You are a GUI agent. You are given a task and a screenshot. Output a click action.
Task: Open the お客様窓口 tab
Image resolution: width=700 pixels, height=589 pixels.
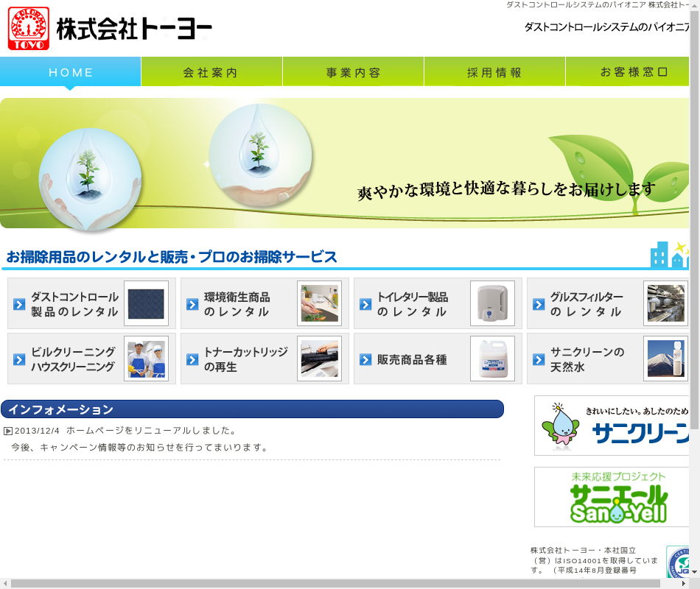click(628, 71)
